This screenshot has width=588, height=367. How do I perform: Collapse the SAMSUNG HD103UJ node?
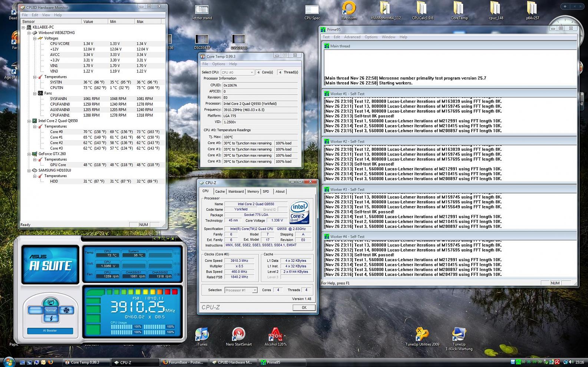[x=29, y=170]
